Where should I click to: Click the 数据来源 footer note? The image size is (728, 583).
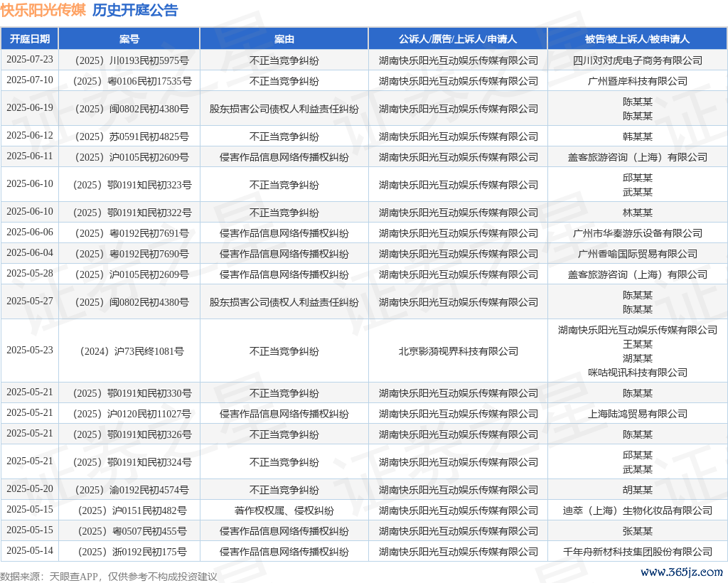click(109, 577)
